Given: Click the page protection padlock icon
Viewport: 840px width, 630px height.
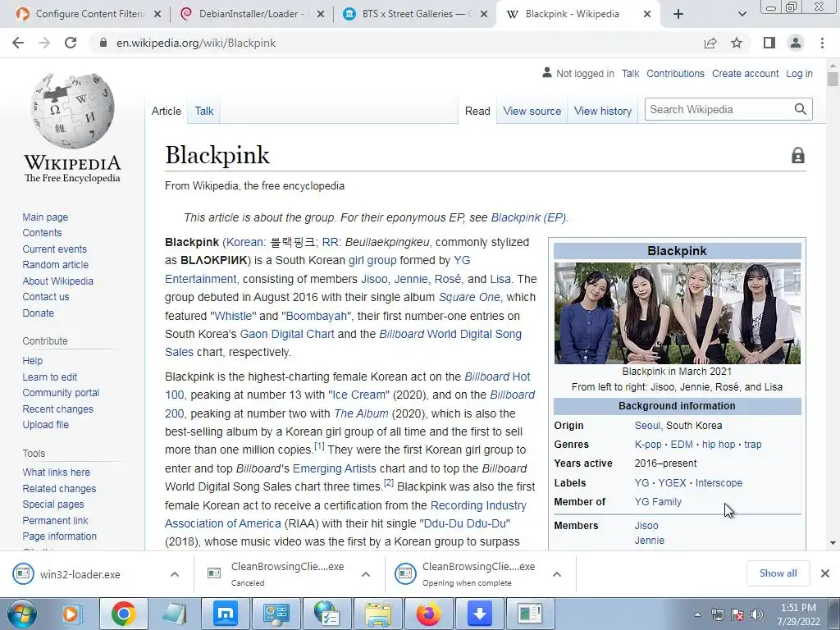Looking at the screenshot, I should pyautogui.click(x=797, y=155).
